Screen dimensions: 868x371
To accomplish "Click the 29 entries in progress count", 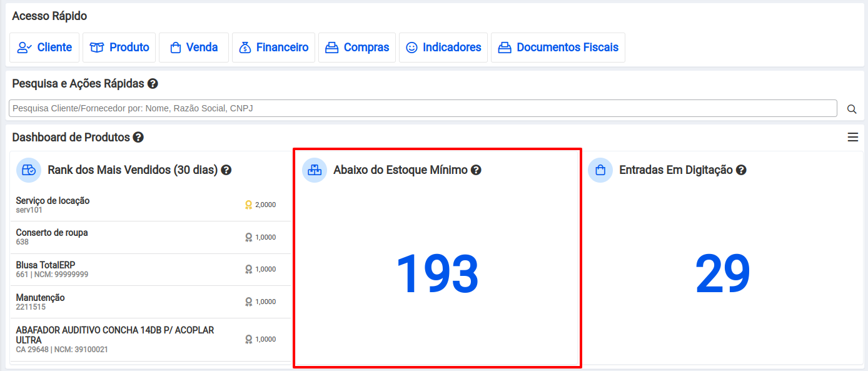I will (x=723, y=274).
